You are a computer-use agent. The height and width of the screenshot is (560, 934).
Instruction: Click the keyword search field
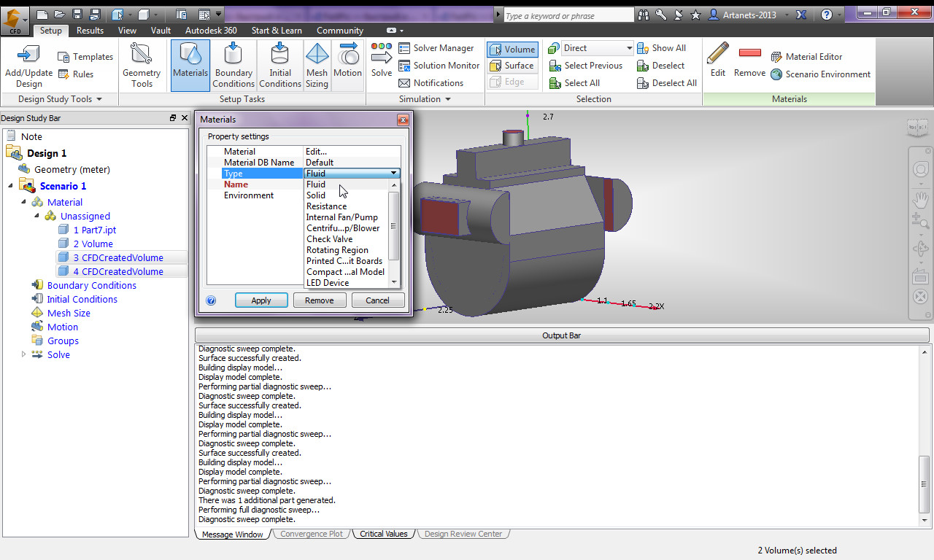point(568,15)
